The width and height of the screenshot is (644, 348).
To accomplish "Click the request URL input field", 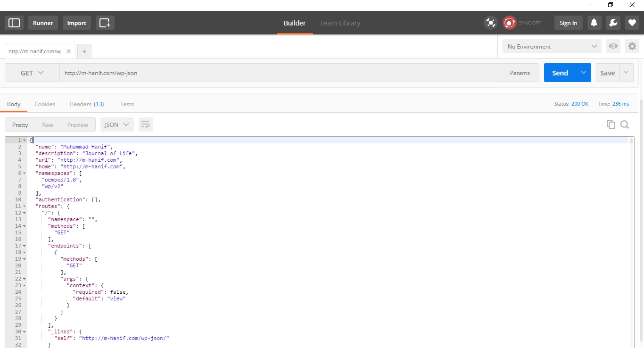I will [280, 73].
